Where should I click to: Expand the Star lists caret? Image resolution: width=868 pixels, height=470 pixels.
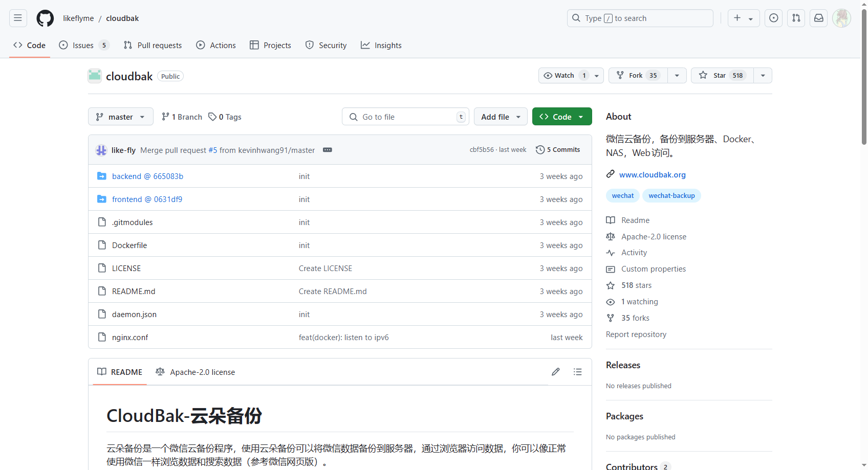[763, 75]
